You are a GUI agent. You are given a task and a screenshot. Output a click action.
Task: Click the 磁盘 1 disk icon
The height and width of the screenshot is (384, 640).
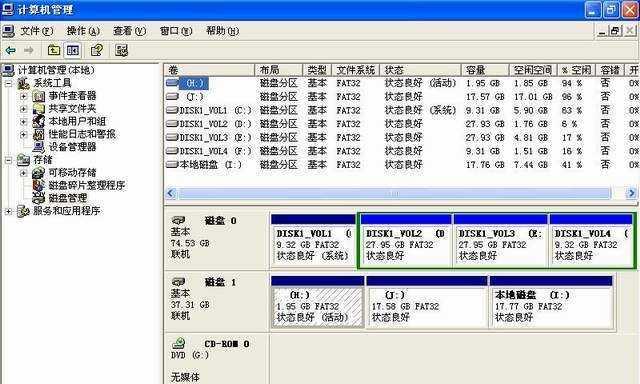(x=179, y=282)
